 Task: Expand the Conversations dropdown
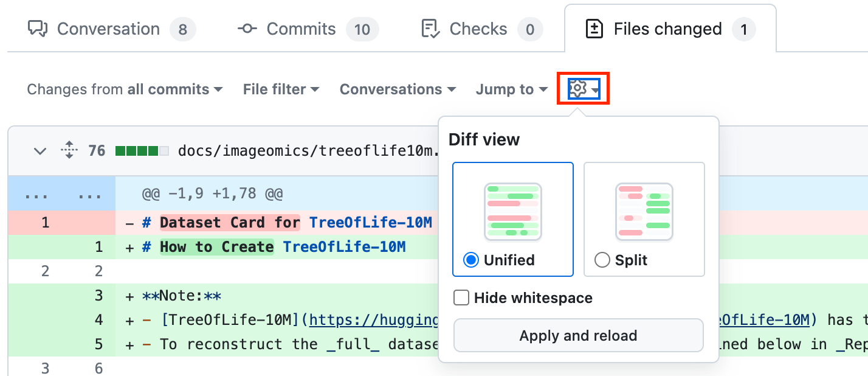click(398, 89)
